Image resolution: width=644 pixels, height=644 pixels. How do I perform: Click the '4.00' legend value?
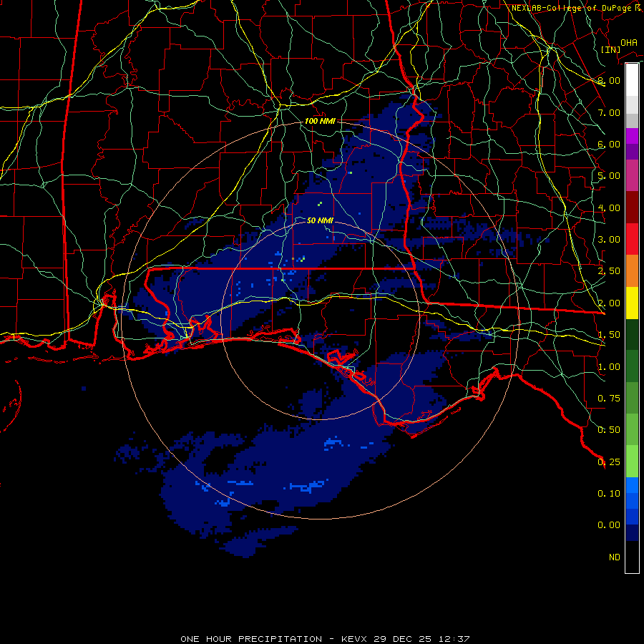pos(609,208)
